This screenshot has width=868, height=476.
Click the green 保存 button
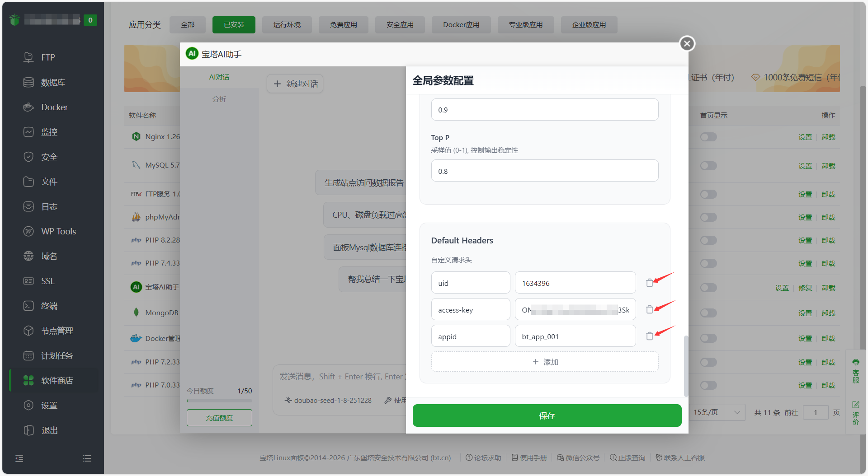click(547, 415)
